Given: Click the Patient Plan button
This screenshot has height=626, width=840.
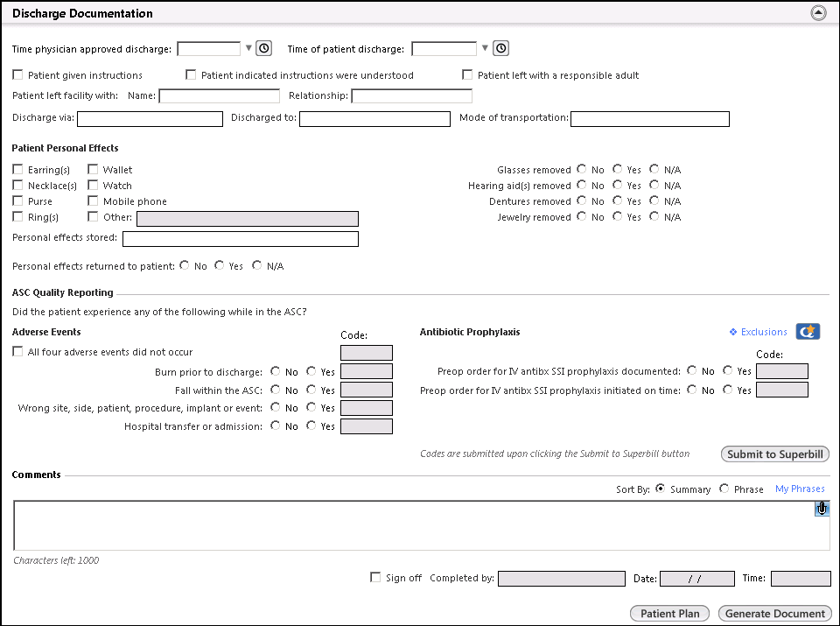Looking at the screenshot, I should point(669,613).
